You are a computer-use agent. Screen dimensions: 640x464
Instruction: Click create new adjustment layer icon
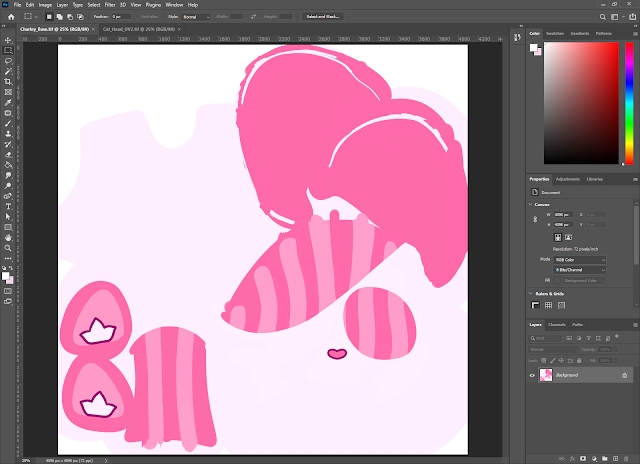[x=594, y=459]
